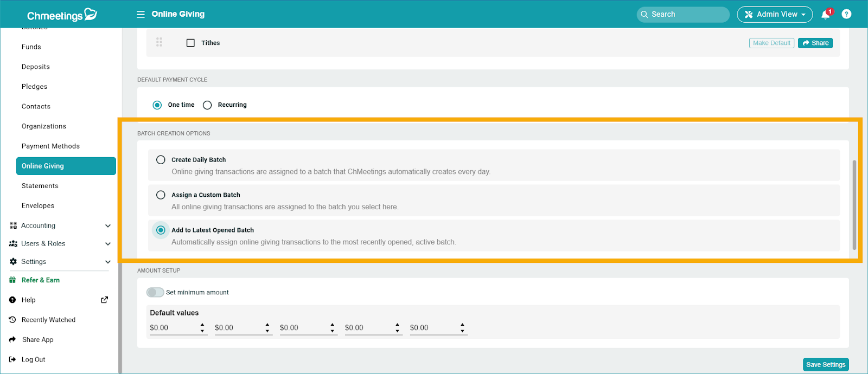The height and width of the screenshot is (374, 868).
Task: Click the Refer & Earn gift icon
Action: pyautogui.click(x=12, y=280)
